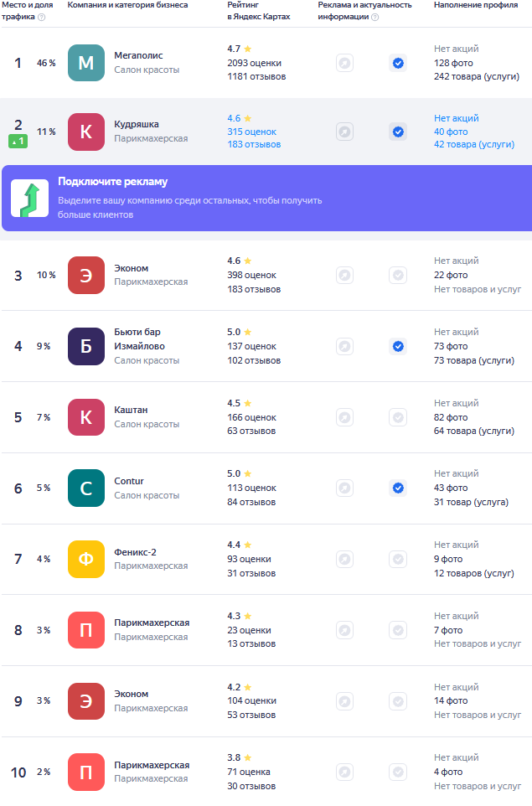532x806 pixels.
Task: Click 2093 оценки text
Action: coord(254,63)
